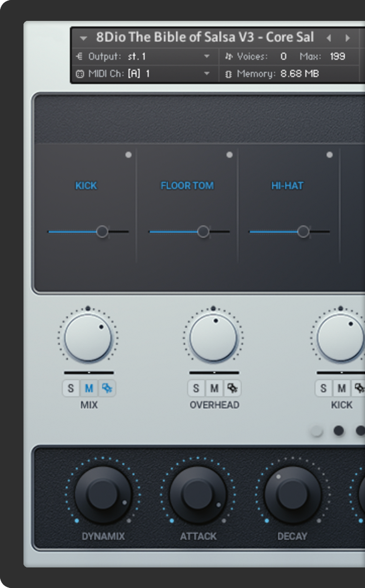Click the OVERHEAD channel label
Screen dimensions: 365x588
coord(214,405)
